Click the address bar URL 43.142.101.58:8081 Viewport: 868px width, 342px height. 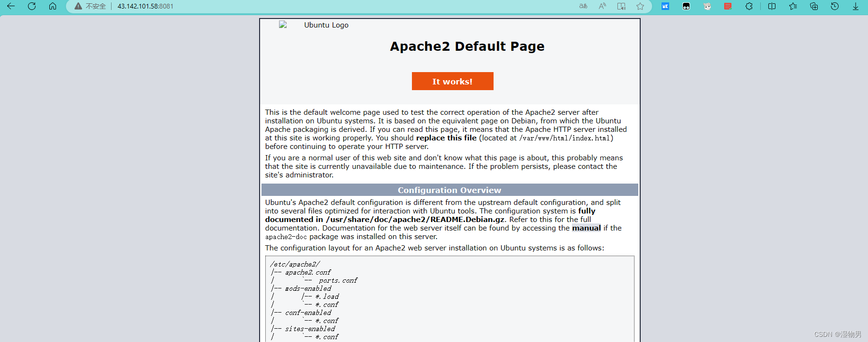(x=145, y=6)
